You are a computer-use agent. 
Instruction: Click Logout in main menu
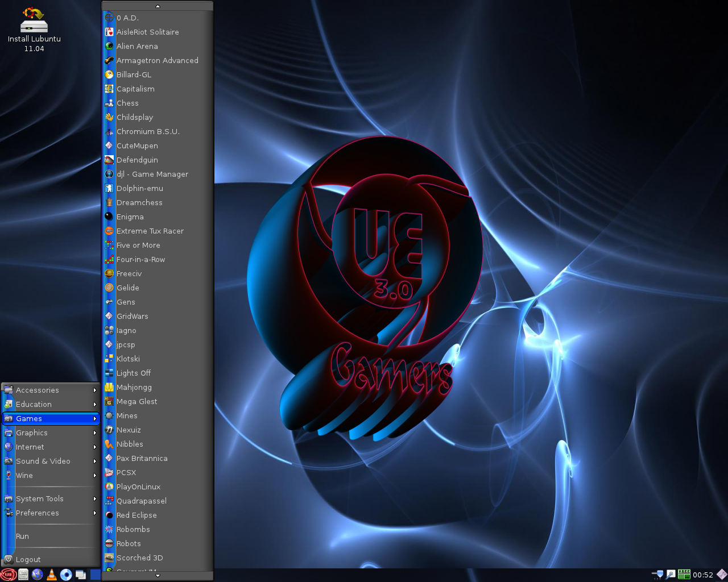51,559
